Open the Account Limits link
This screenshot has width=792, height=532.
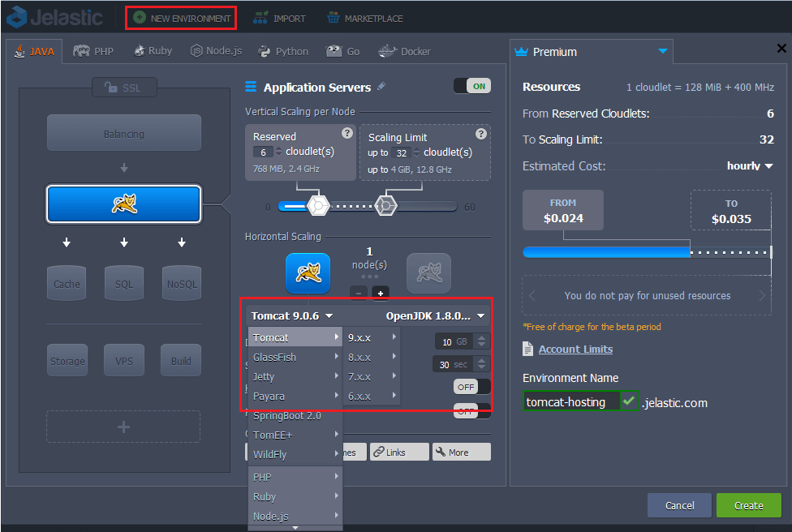tap(575, 349)
